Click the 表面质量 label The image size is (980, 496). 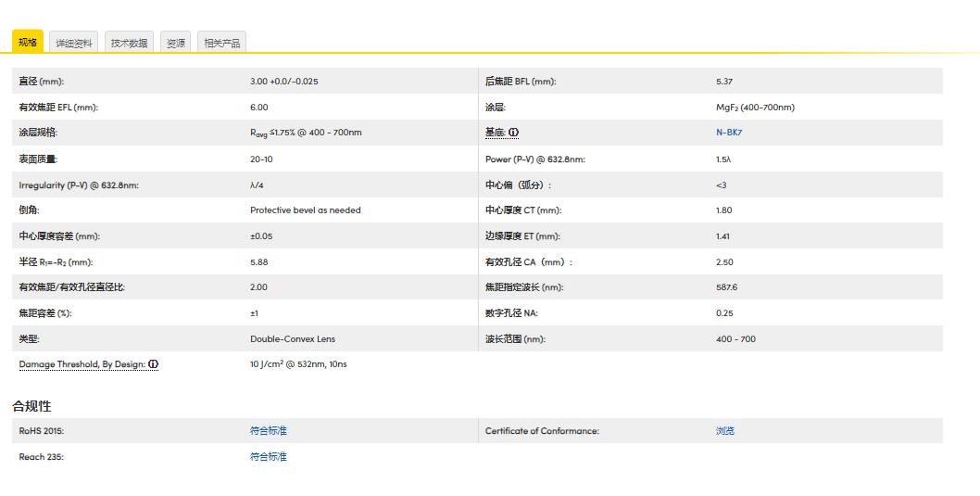pyautogui.click(x=38, y=159)
